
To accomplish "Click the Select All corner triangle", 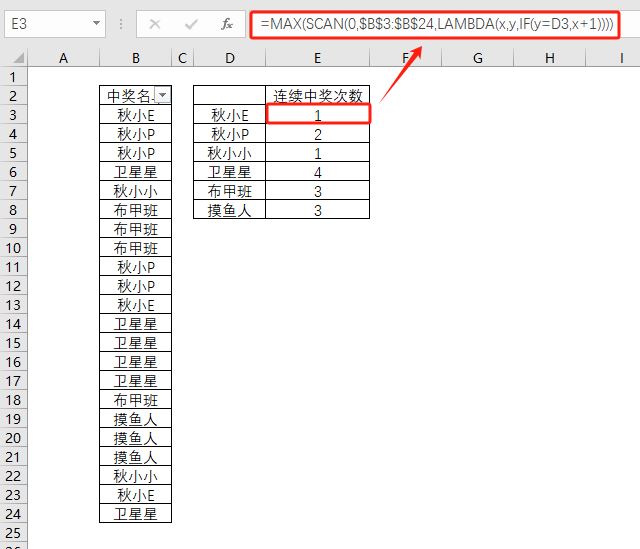I will (18, 58).
